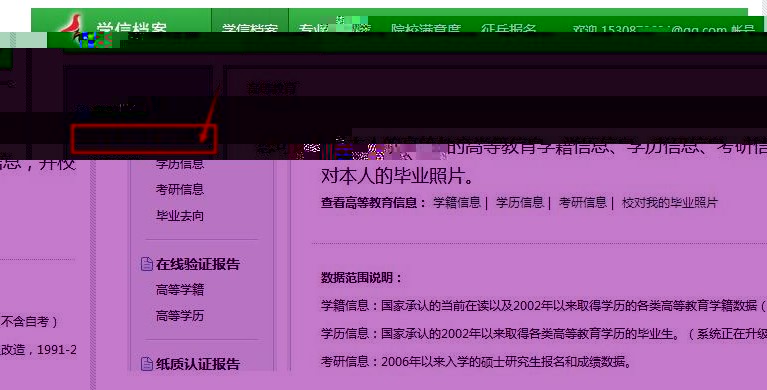
Task: Click the document icon beside 纸质认证报告
Action: tap(147, 364)
